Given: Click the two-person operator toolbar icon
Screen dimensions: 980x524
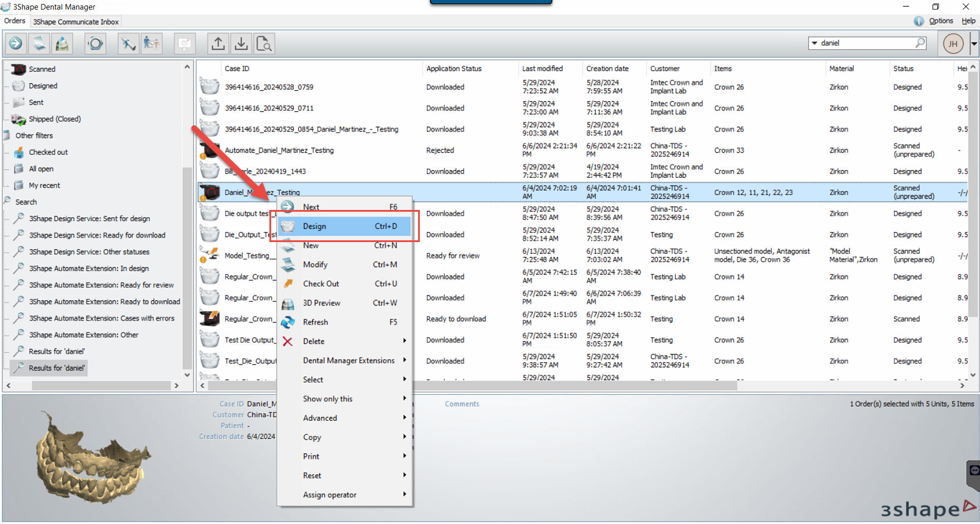Looking at the screenshot, I should coord(151,43).
